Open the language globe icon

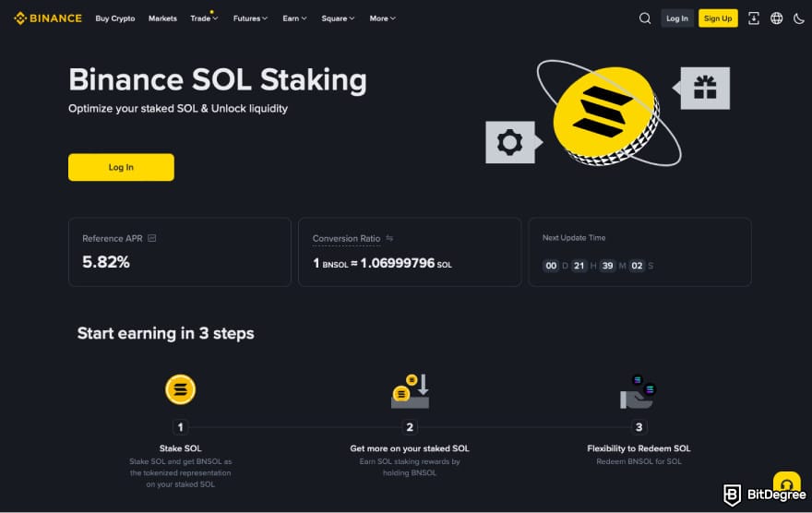[776, 18]
